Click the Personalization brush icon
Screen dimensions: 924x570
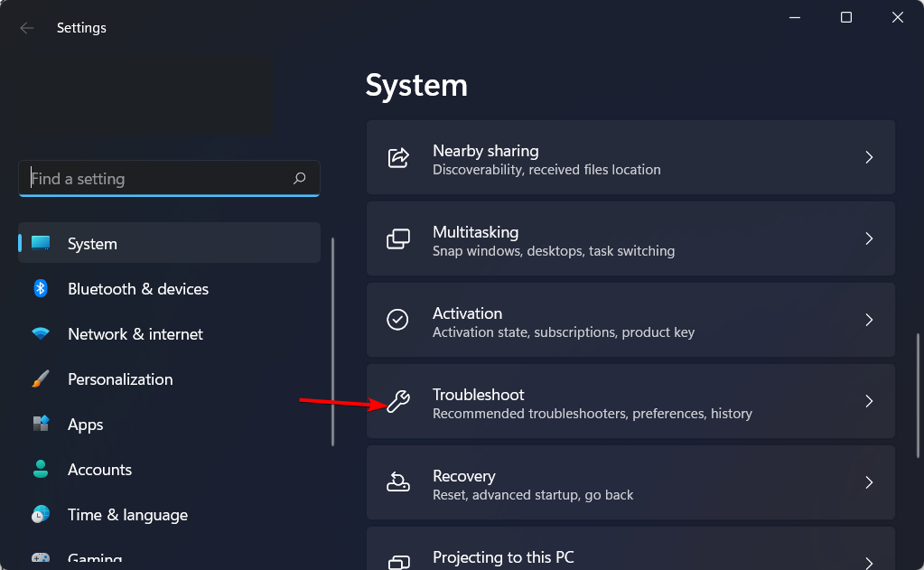tap(41, 378)
